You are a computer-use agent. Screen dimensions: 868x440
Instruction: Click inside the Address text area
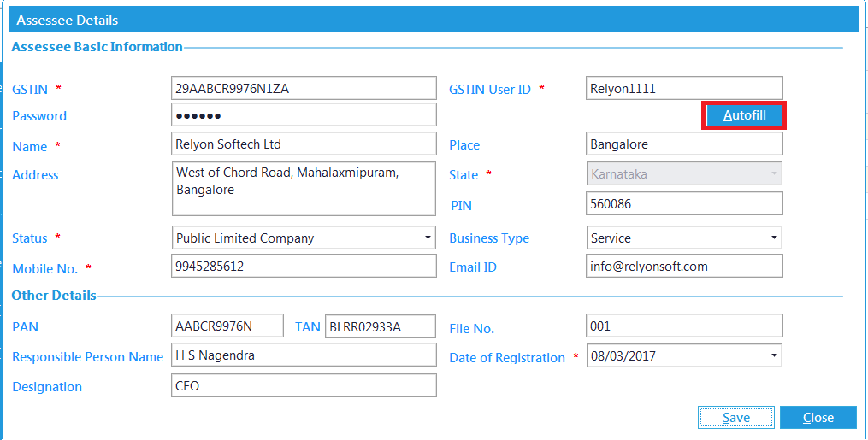coord(304,189)
